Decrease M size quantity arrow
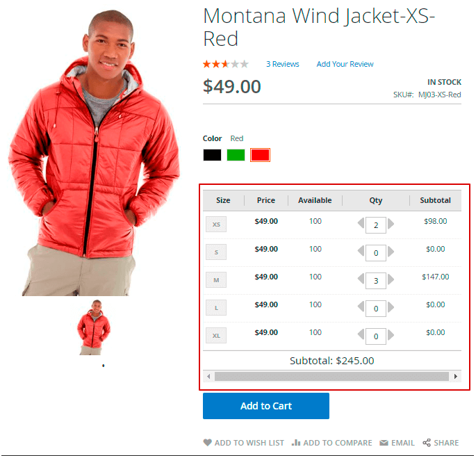The height and width of the screenshot is (456, 476). click(x=361, y=279)
